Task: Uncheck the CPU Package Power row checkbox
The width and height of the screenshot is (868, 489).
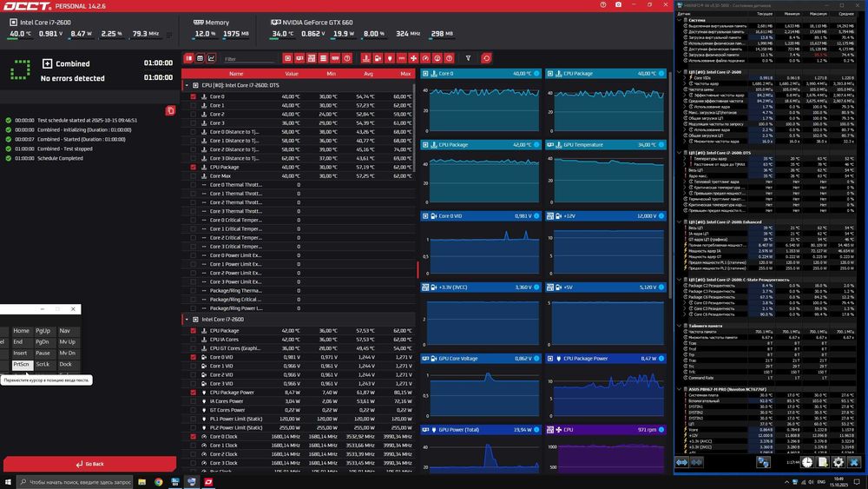Action: [194, 392]
